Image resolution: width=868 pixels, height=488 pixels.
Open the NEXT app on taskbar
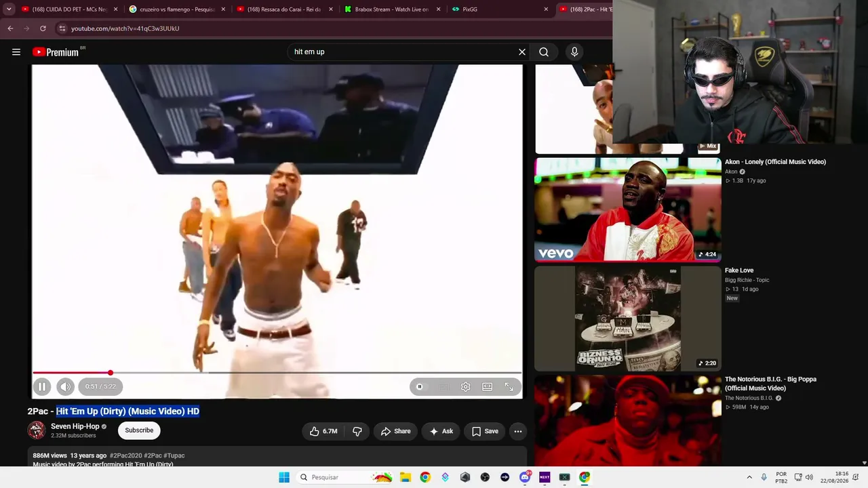point(545,477)
